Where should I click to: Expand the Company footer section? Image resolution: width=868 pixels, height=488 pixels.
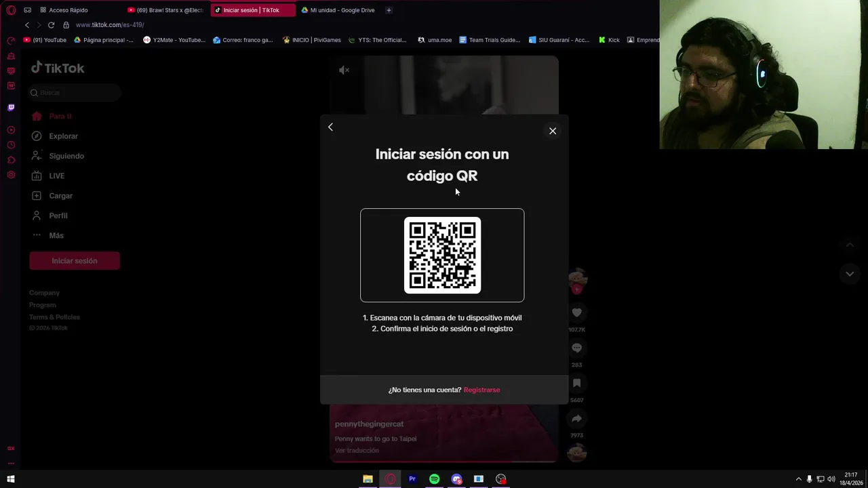point(44,293)
